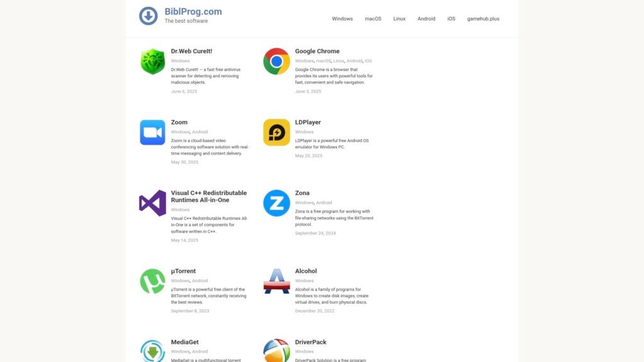Screen dimensions: 644x362
Task: Click the DriverPack colorful icon
Action: 277,351
